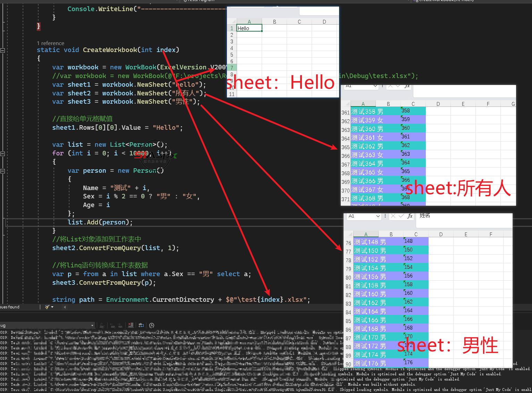Click cancel X beside 姓名 formula bar
Screen dimensions: 532x393
pos(393,216)
